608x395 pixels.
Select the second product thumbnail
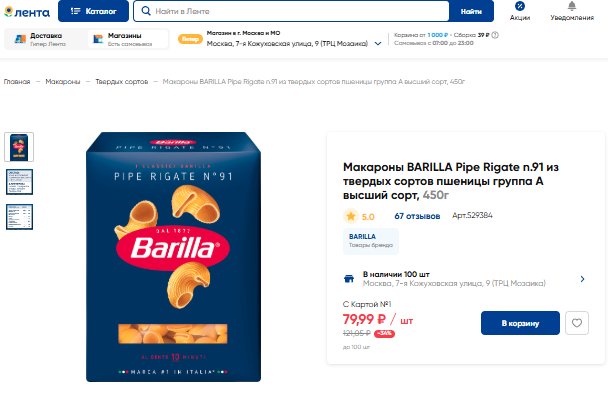(x=19, y=182)
